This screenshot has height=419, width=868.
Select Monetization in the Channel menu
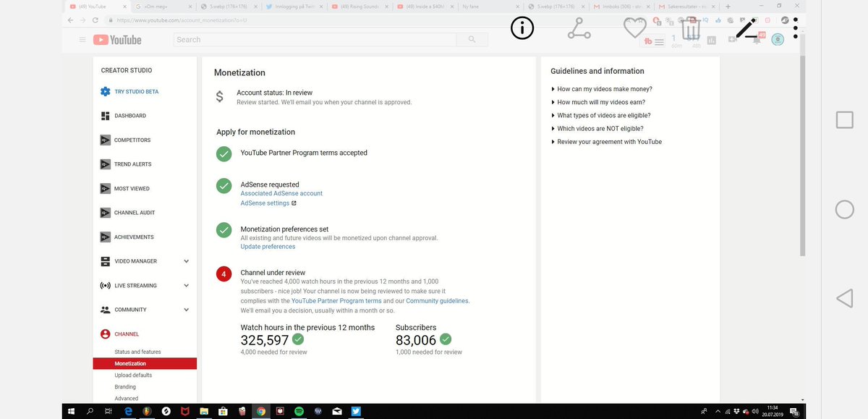pyautogui.click(x=145, y=363)
